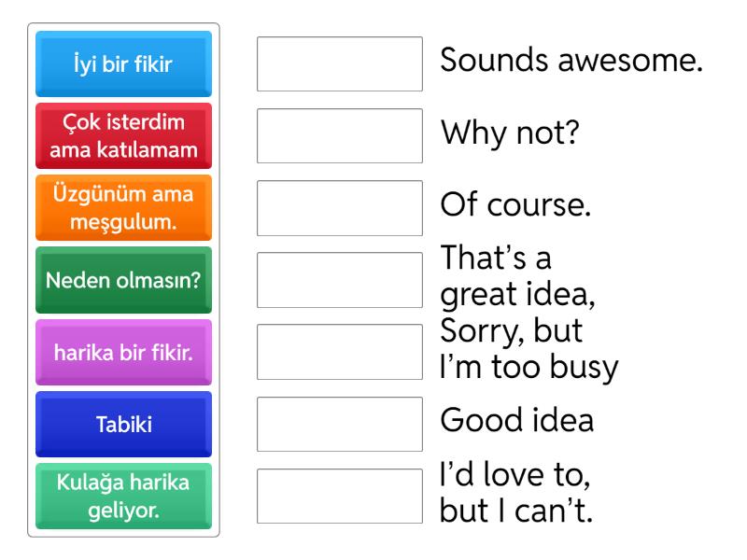Click the 'Sounds awesome.' text
This screenshot has height=560, width=747.
tap(571, 63)
